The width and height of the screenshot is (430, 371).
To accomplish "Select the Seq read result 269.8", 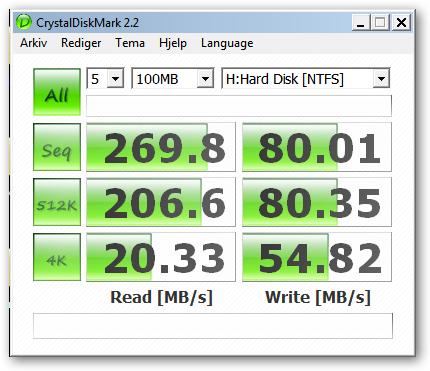I will tap(161, 147).
